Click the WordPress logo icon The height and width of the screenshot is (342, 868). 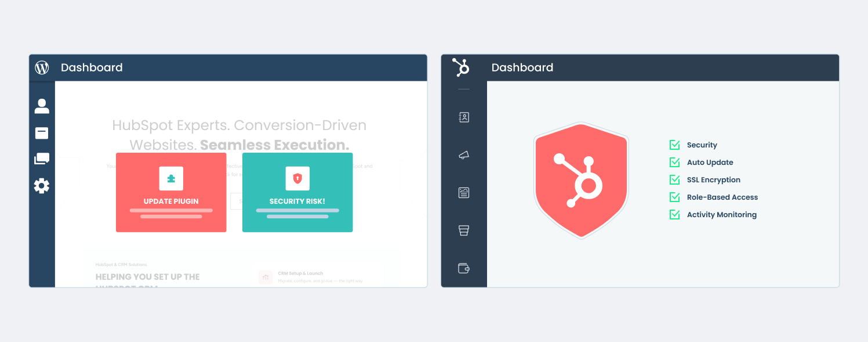click(42, 67)
